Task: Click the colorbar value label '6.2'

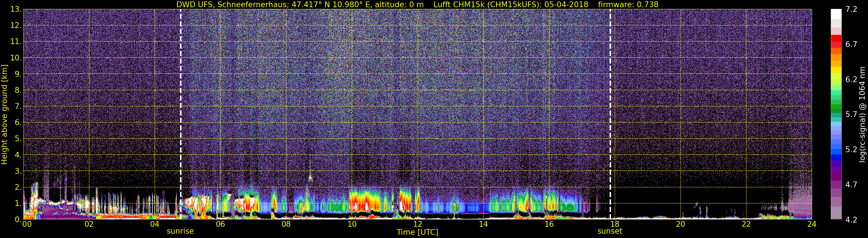Action: coord(851,79)
